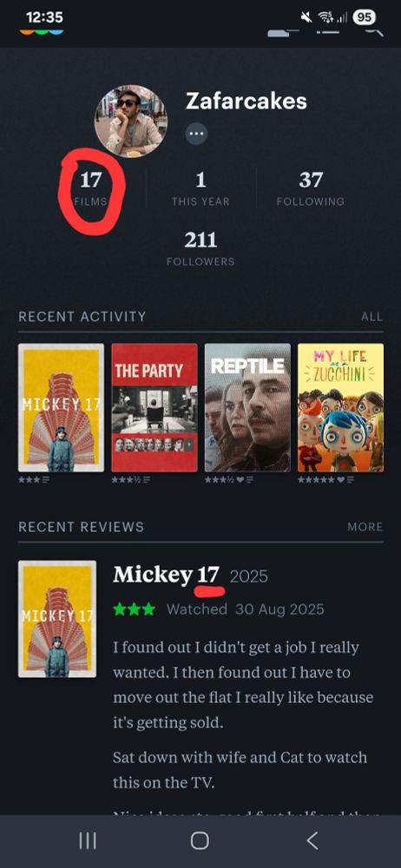Image resolution: width=401 pixels, height=868 pixels.
Task: Open the Reptile poster
Action: click(247, 407)
